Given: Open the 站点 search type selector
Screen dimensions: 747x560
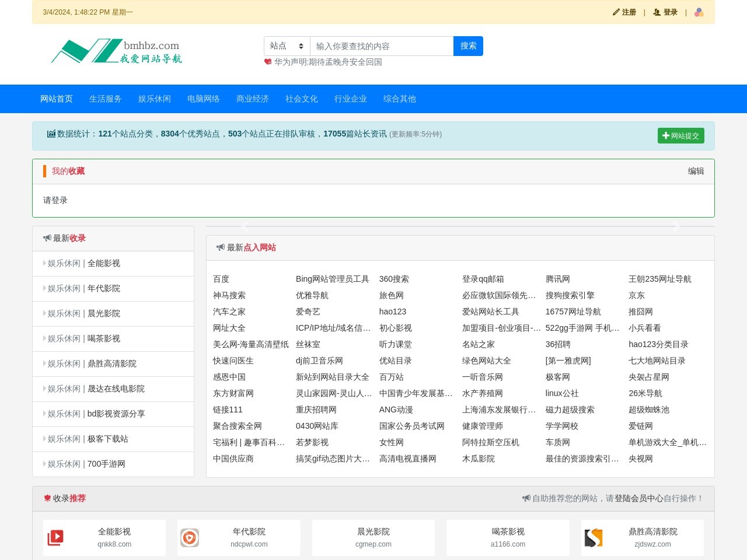Looking at the screenshot, I should (287, 45).
